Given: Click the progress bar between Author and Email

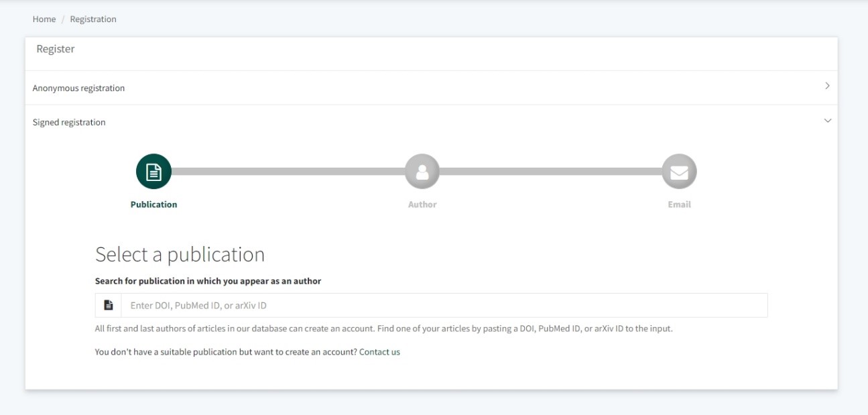Looking at the screenshot, I should 550,172.
